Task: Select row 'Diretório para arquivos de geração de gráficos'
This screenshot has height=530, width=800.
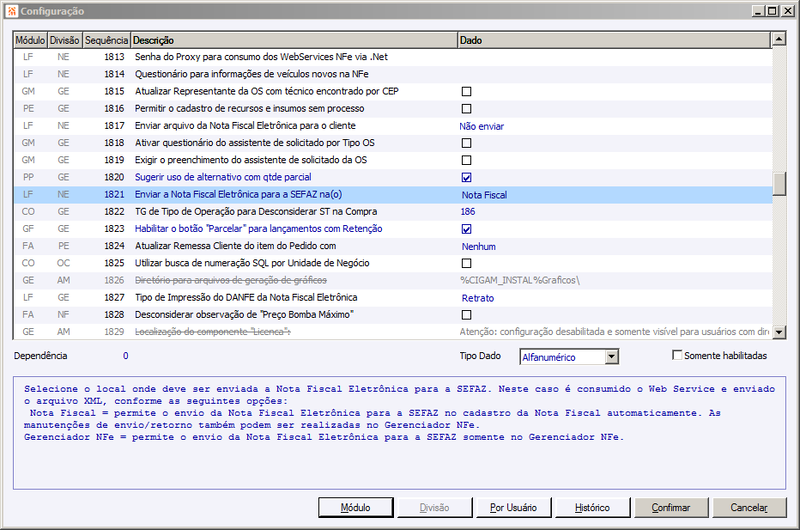Action: (x=393, y=281)
